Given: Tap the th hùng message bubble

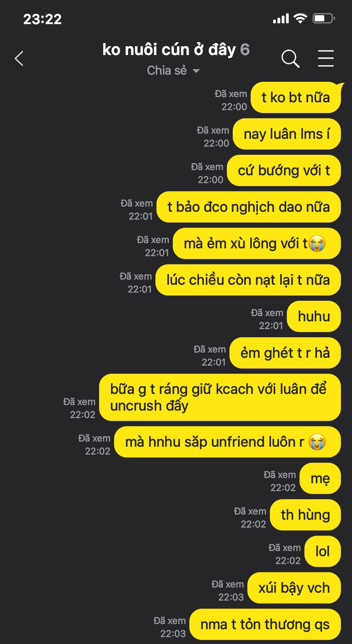Looking at the screenshot, I should click(x=305, y=515).
